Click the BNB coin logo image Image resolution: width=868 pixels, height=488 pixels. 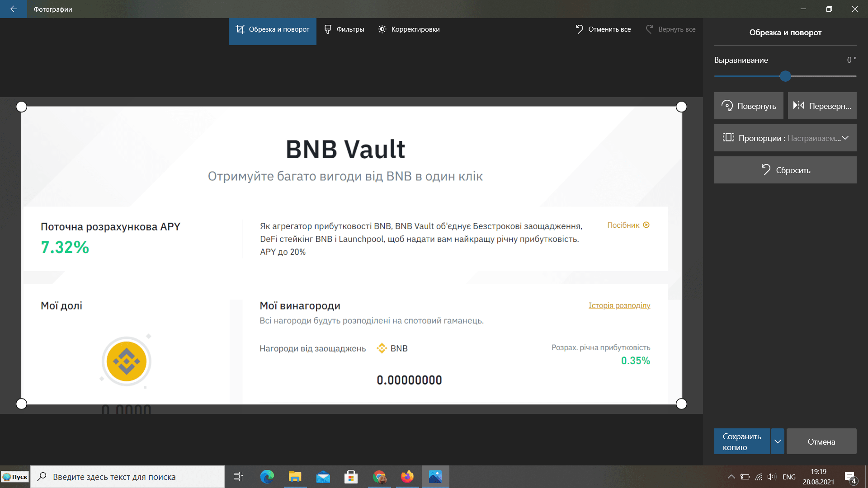(x=126, y=361)
